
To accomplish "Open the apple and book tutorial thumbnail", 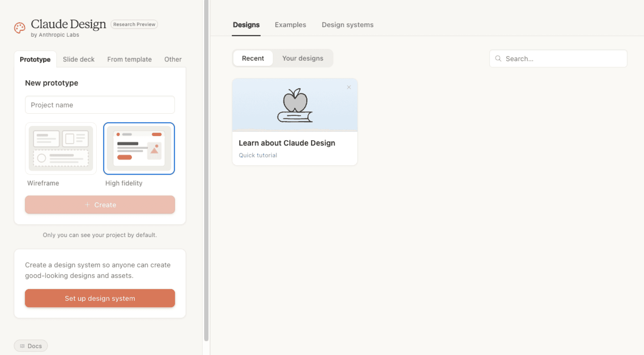I will (295, 105).
